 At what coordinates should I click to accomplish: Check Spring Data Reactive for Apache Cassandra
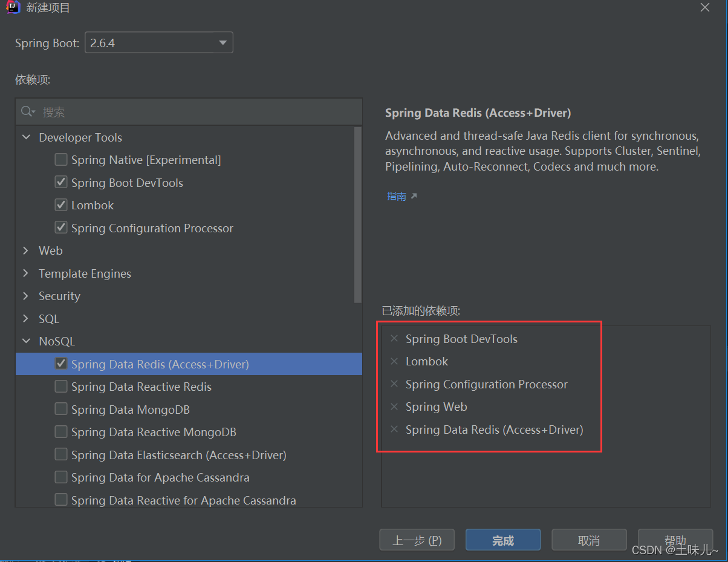point(61,500)
